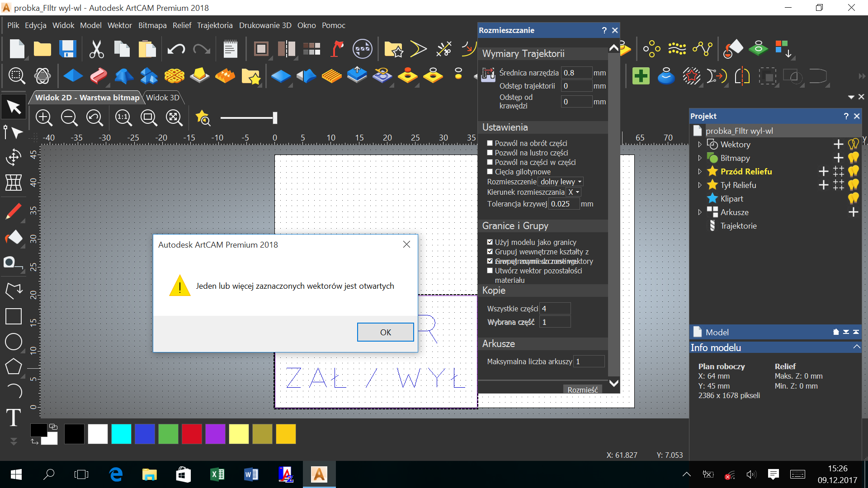Click the help question mark in Rozmieszczanie
Screen dimensions: 868x488
(x=604, y=30)
